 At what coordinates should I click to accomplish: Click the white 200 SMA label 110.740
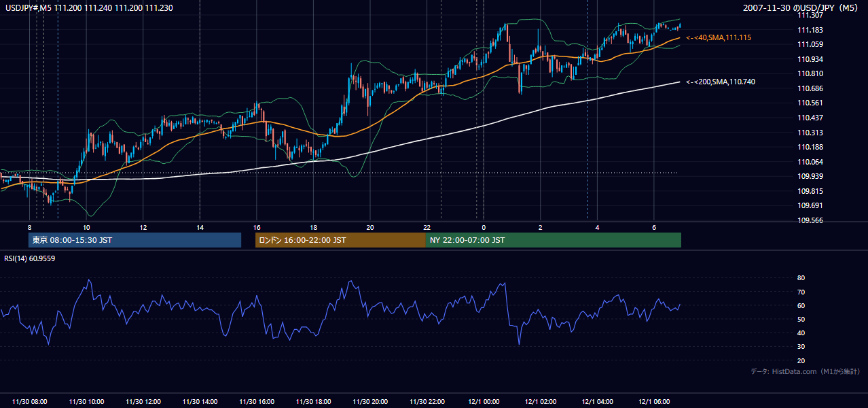(x=721, y=82)
